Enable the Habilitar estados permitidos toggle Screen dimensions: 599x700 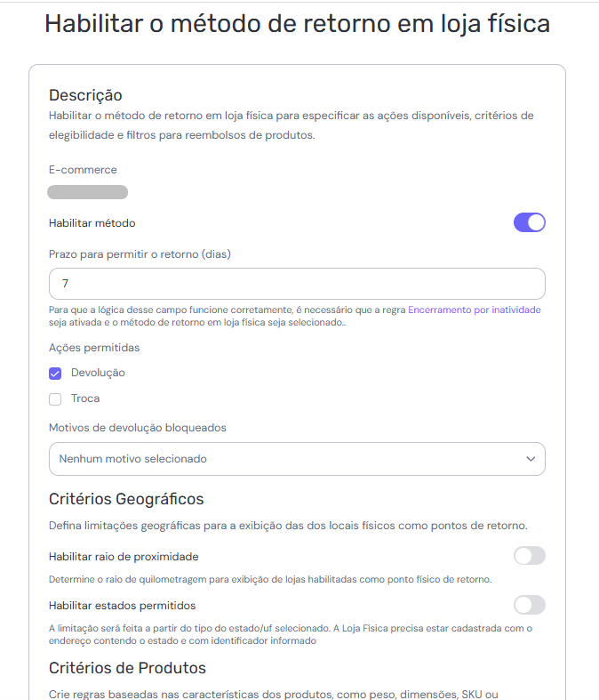coord(529,605)
